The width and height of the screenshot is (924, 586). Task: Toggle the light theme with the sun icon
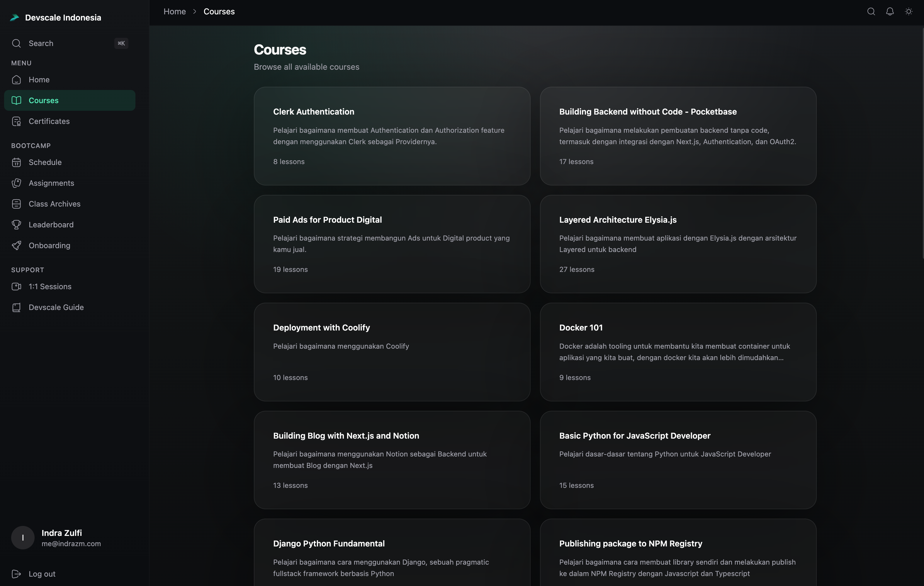tap(909, 11)
